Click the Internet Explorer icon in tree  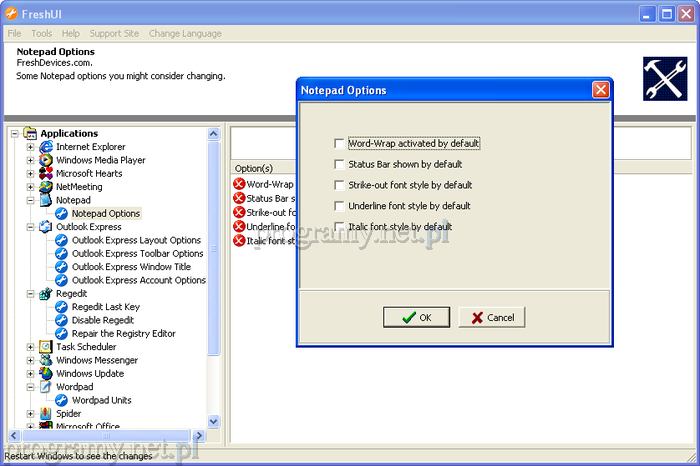(46, 147)
